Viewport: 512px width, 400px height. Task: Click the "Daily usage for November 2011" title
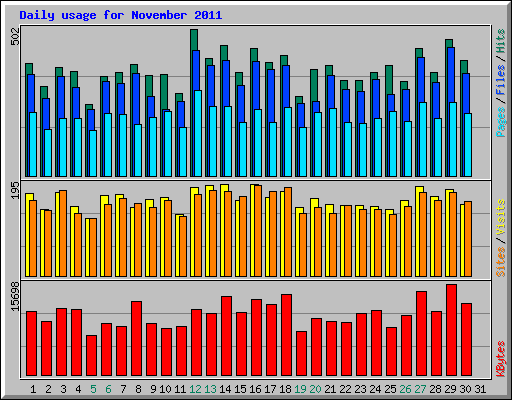click(x=121, y=15)
